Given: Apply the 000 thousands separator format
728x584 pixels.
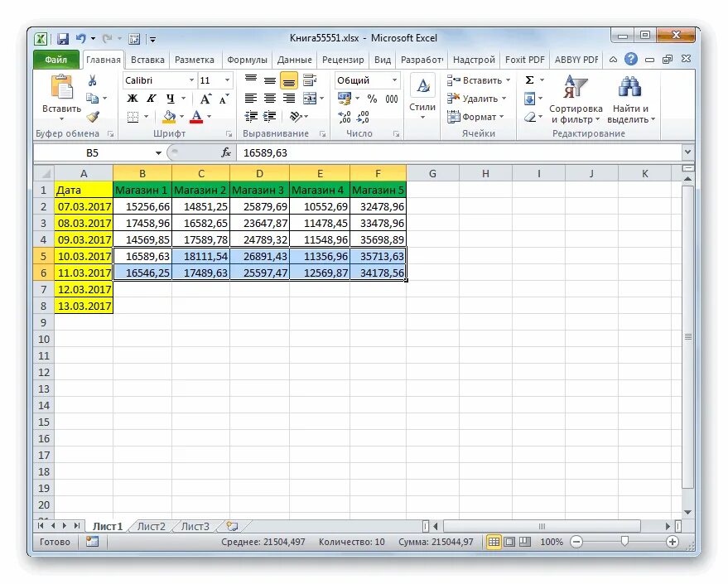Looking at the screenshot, I should click(392, 99).
